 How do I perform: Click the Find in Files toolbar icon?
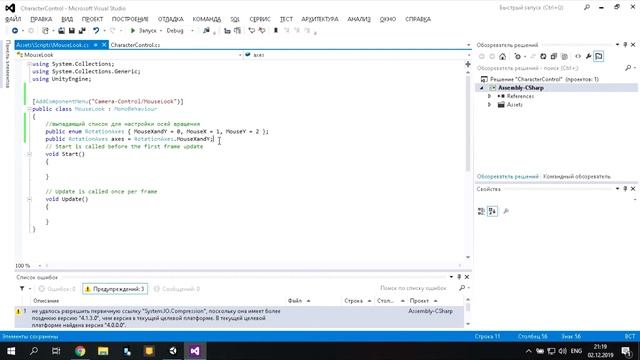click(206, 31)
